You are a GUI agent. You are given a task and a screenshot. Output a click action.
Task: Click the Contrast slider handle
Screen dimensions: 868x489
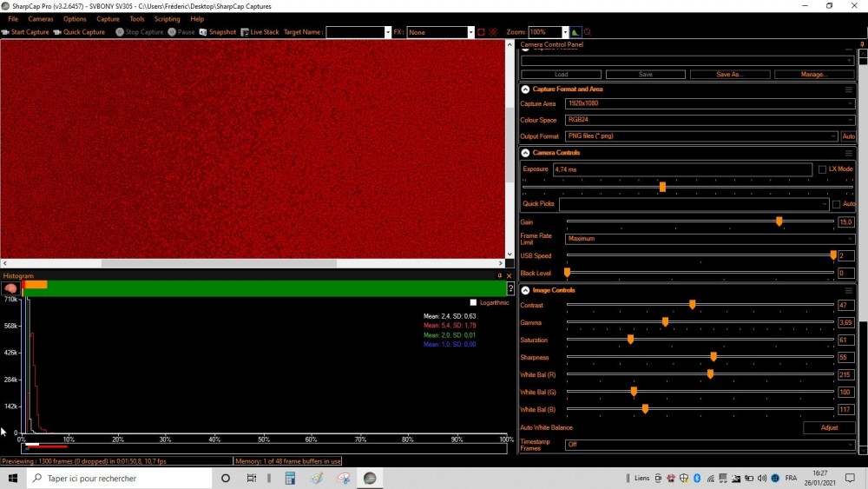point(692,305)
